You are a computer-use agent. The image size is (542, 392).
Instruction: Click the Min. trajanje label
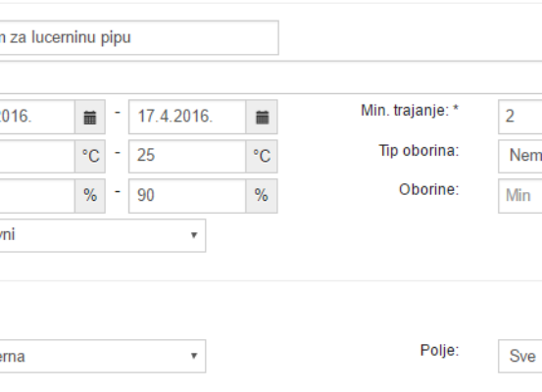tap(410, 111)
